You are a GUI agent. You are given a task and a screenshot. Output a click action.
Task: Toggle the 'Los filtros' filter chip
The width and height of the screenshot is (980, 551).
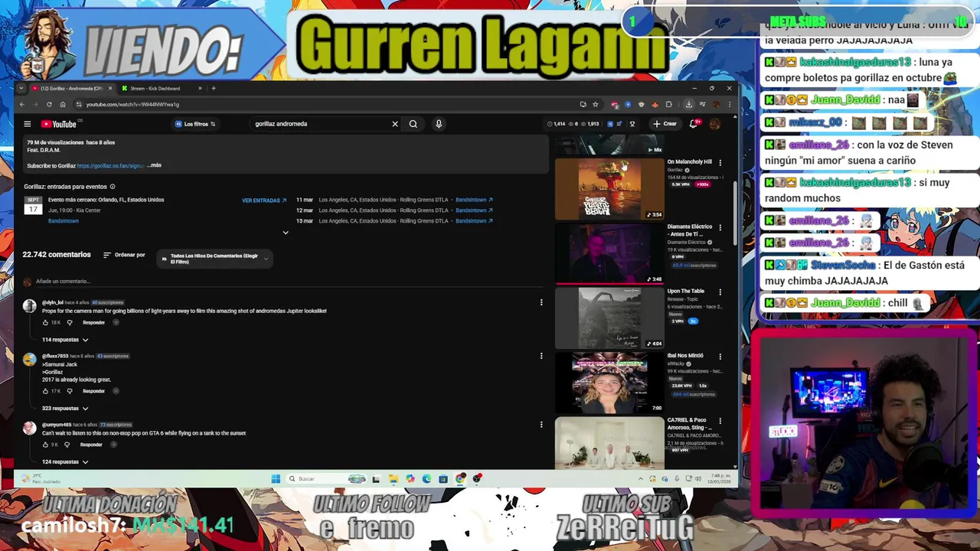click(196, 124)
